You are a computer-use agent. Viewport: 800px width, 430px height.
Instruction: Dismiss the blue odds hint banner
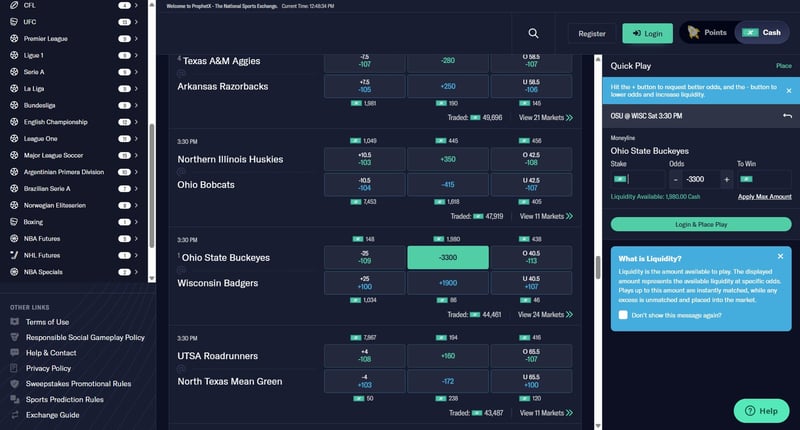tap(787, 91)
